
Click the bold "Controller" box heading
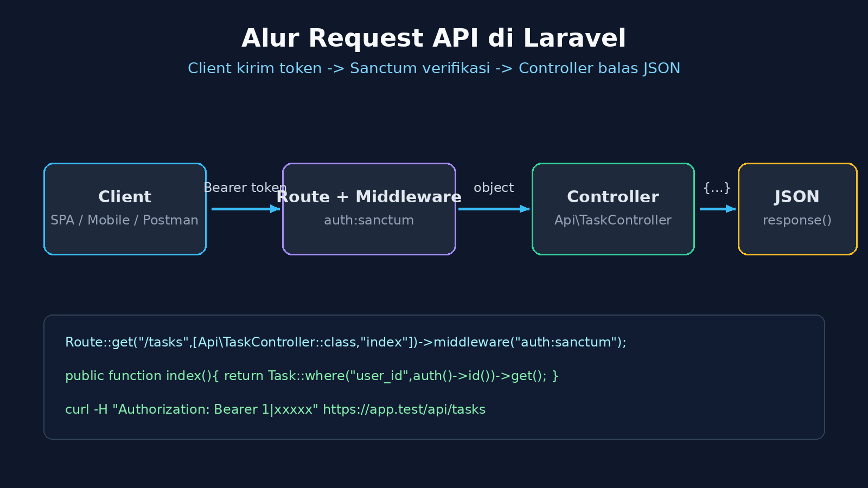[x=613, y=197]
